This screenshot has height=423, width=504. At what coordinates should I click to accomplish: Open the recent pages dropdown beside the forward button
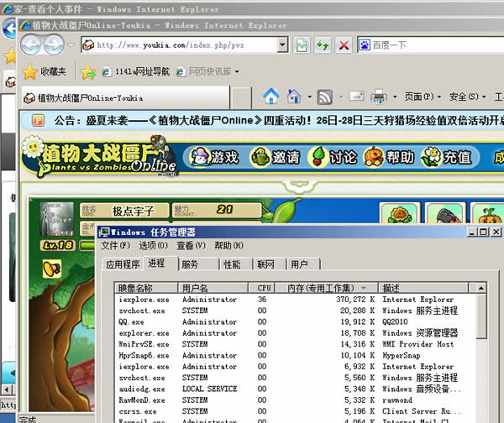tap(71, 45)
